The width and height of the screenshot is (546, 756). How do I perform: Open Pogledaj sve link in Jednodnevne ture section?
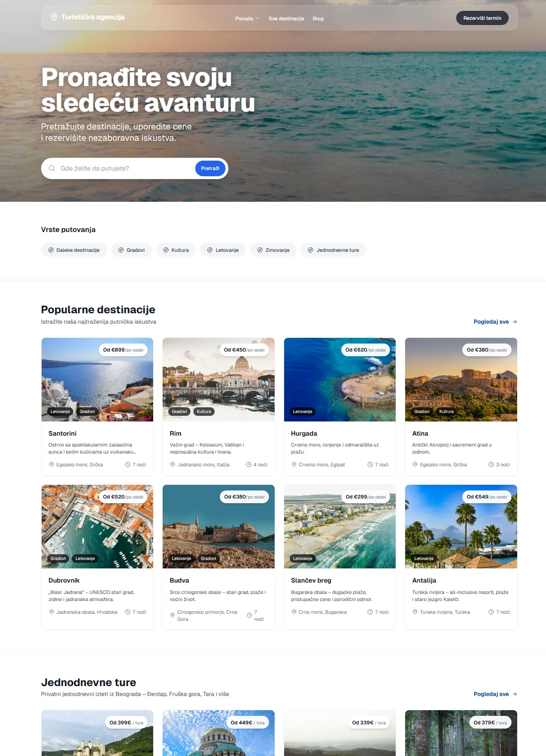tap(495, 694)
